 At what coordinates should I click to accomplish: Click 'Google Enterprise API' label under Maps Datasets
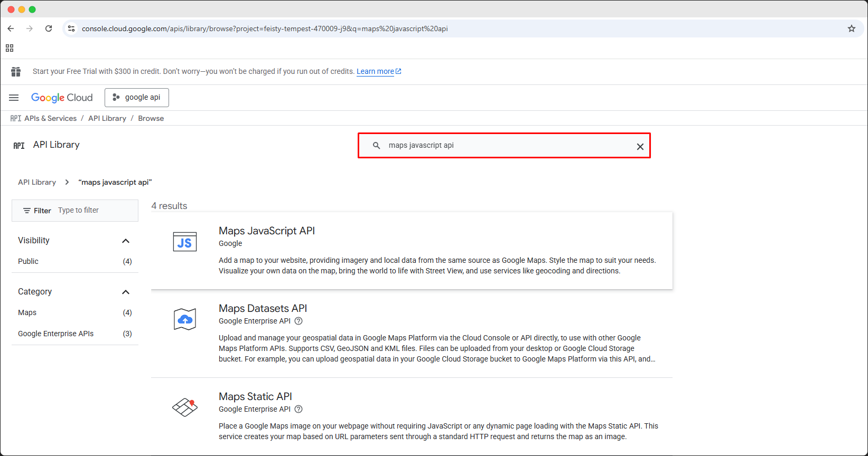(x=255, y=321)
